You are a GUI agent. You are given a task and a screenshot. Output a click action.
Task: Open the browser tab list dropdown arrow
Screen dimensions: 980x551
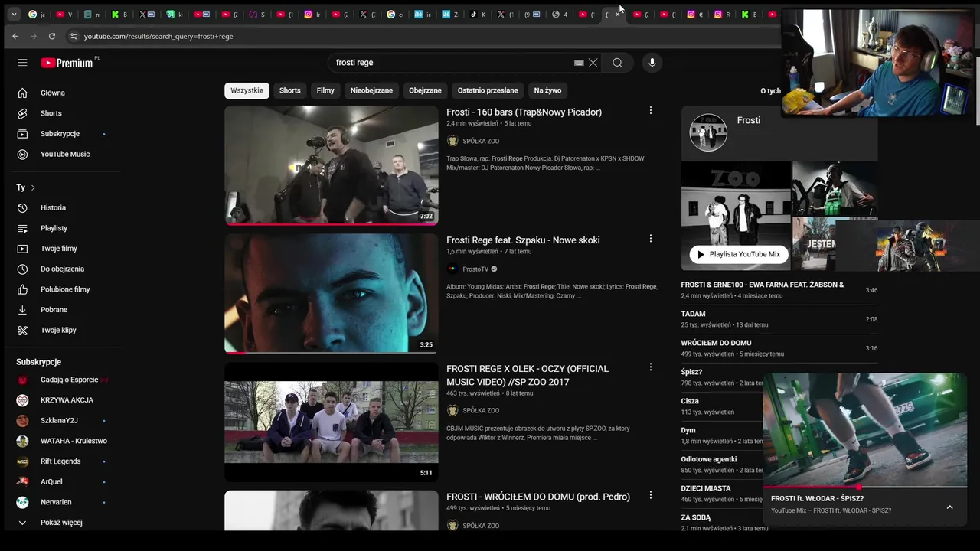point(14,14)
